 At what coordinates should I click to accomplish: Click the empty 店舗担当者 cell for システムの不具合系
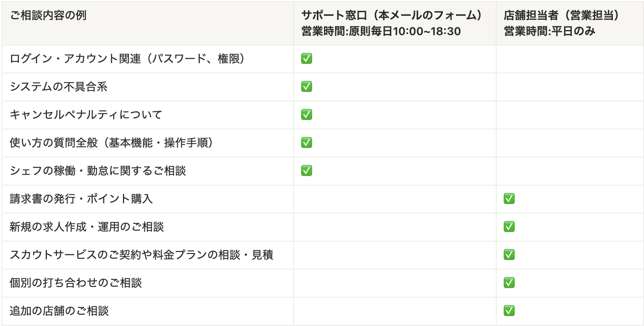(570, 87)
